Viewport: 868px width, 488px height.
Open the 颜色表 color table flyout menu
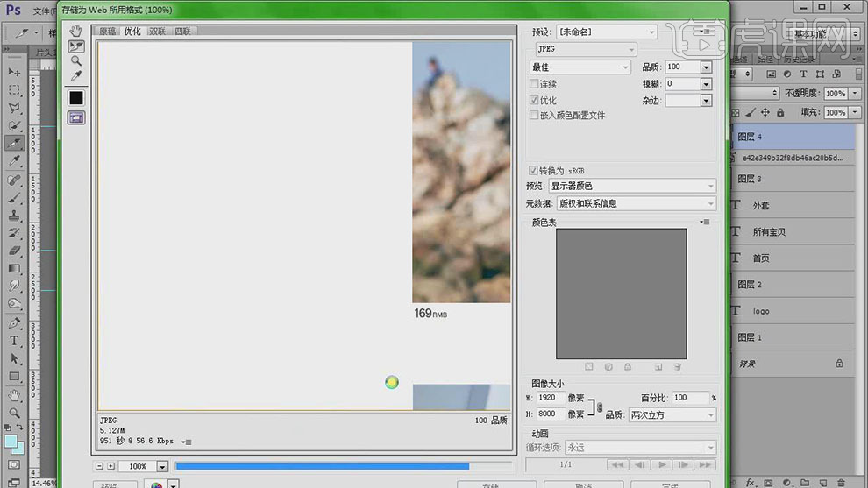tap(705, 222)
